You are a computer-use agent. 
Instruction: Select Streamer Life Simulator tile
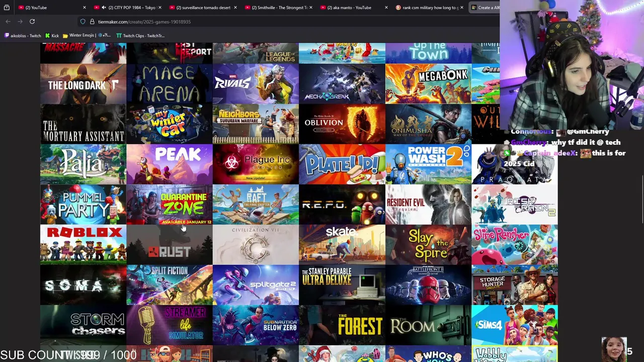point(170,325)
